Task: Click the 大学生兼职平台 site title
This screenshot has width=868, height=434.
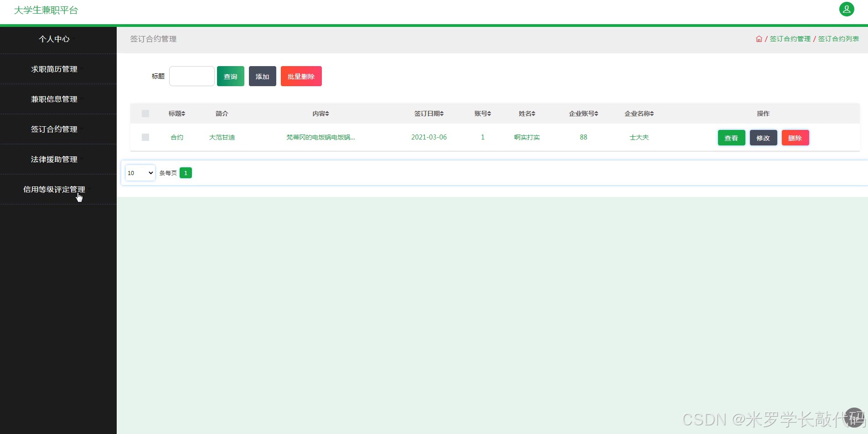Action: pos(46,10)
